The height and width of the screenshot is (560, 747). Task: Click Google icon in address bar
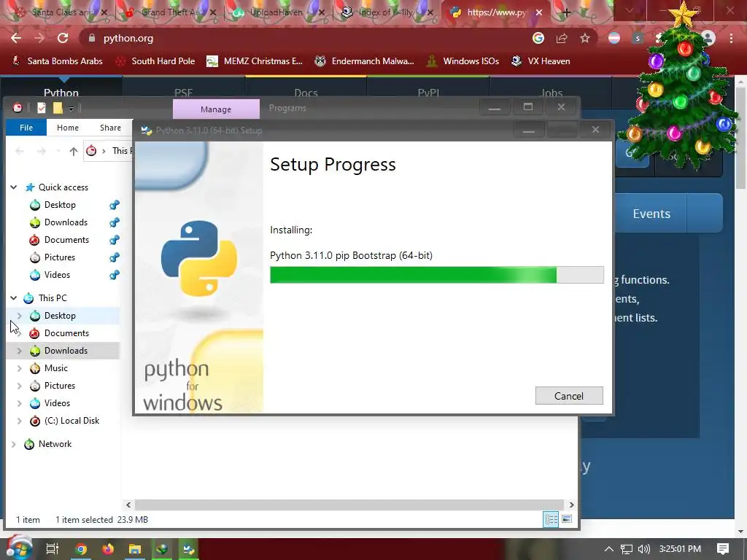(538, 38)
